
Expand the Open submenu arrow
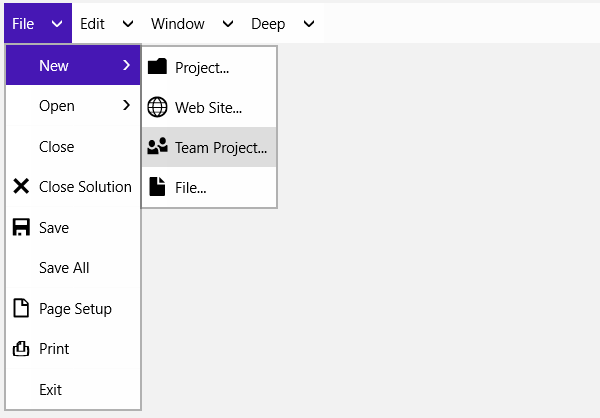pyautogui.click(x=126, y=105)
